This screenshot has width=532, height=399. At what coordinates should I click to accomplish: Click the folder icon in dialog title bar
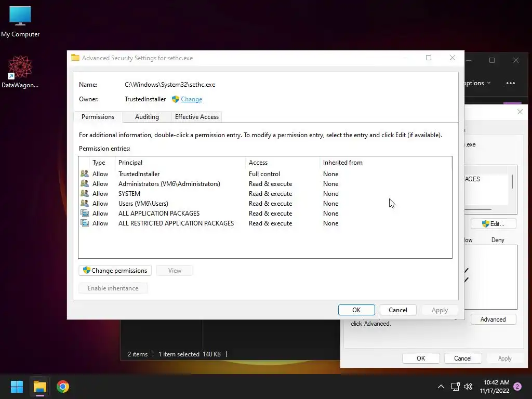[x=75, y=58]
